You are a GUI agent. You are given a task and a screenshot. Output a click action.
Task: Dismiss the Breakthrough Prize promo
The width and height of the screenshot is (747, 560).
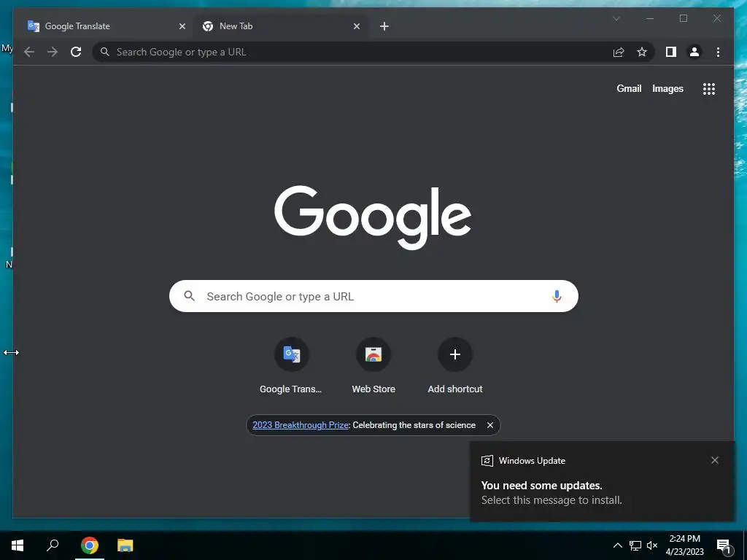click(x=489, y=425)
